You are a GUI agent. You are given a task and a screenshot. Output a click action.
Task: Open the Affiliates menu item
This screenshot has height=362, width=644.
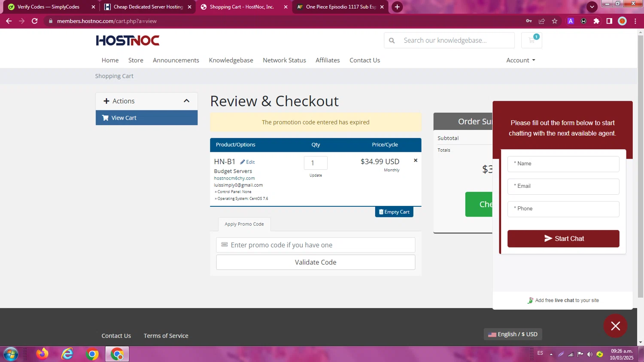click(328, 60)
